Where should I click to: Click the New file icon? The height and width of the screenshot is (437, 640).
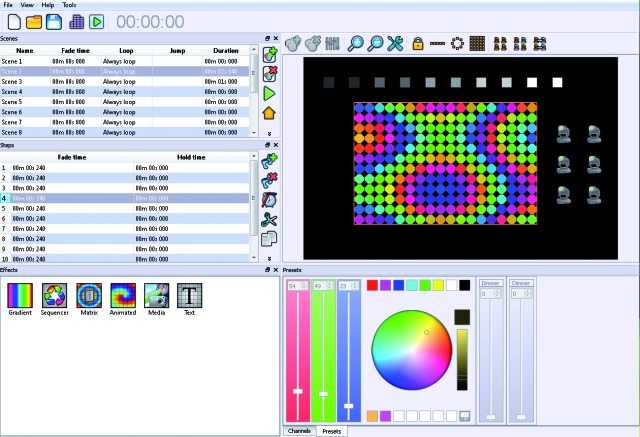[x=14, y=22]
